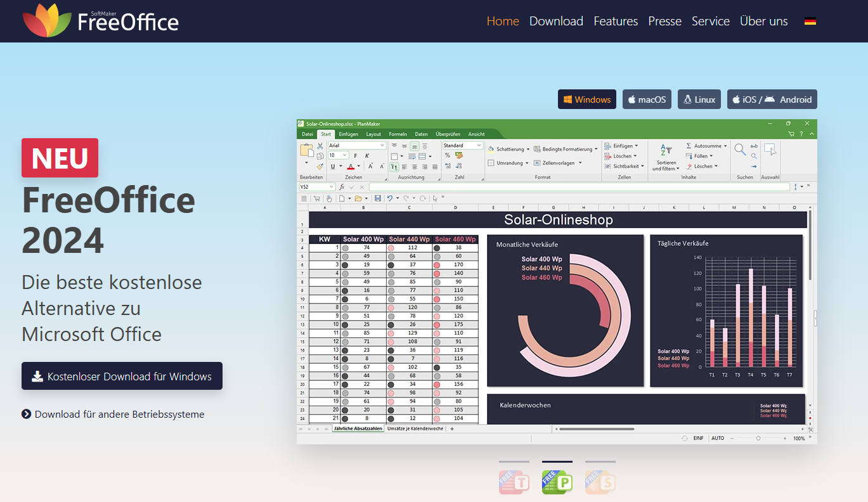Click the Autosumme sigma icon
868x502 pixels.
(x=689, y=146)
